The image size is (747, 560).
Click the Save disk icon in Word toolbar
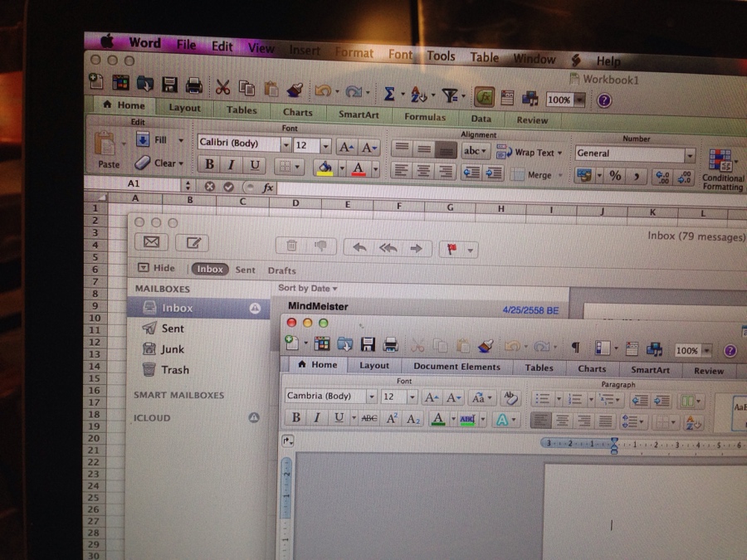click(368, 343)
